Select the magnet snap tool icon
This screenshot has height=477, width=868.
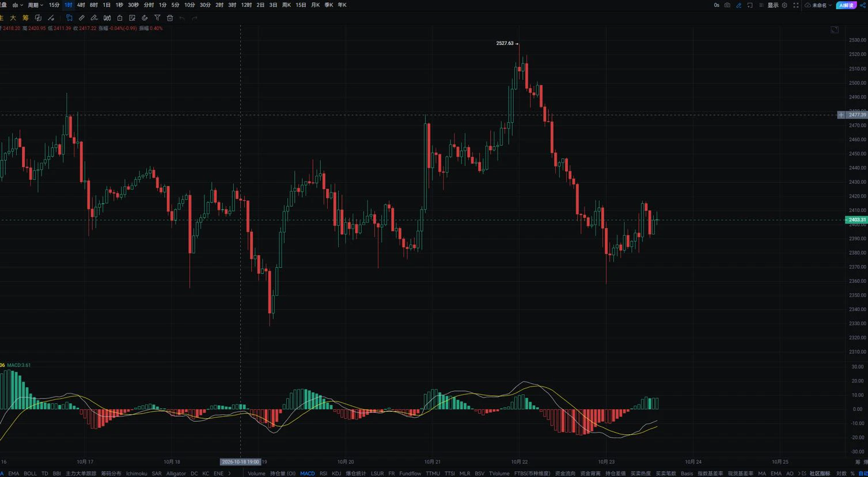coord(145,18)
